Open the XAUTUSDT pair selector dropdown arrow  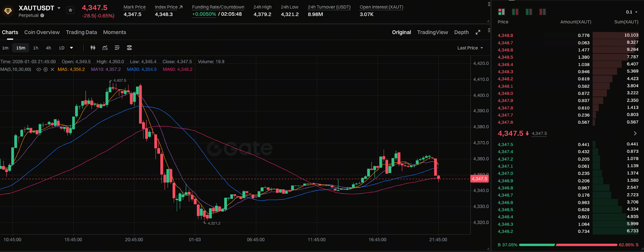[59, 8]
